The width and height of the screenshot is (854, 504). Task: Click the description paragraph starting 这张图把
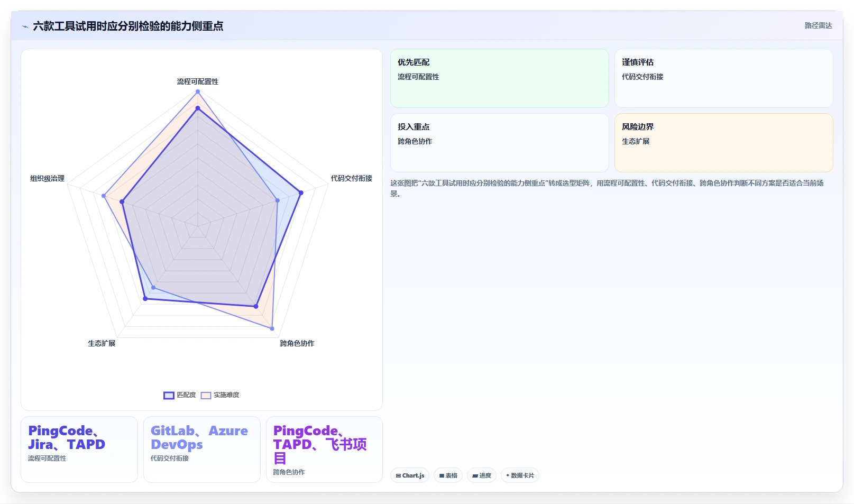point(607,188)
